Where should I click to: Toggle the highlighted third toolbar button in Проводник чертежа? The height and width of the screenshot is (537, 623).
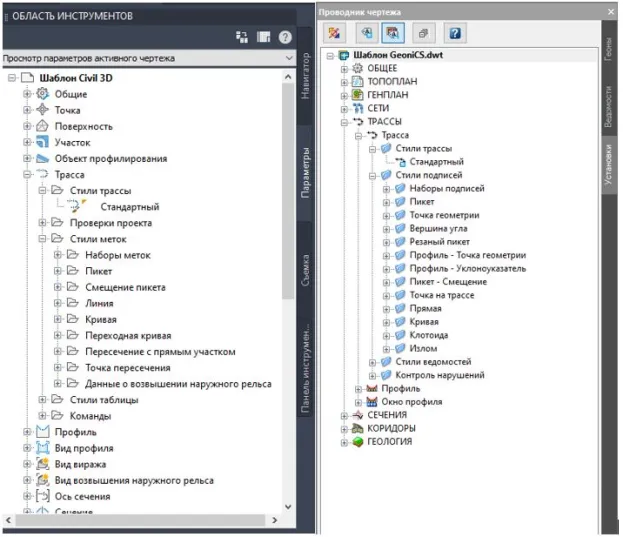point(393,33)
